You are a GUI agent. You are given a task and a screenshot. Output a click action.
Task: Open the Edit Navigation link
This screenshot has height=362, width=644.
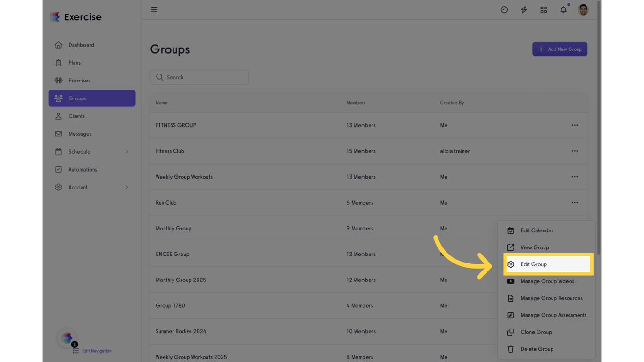97,351
